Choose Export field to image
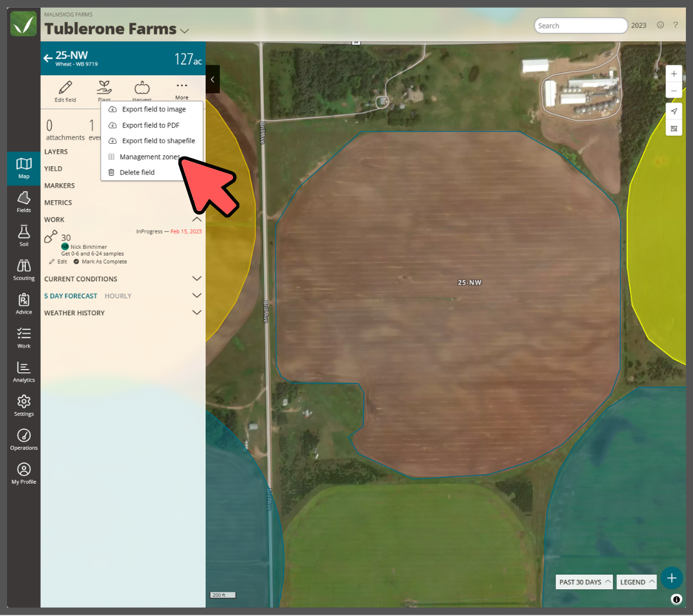 coord(152,109)
